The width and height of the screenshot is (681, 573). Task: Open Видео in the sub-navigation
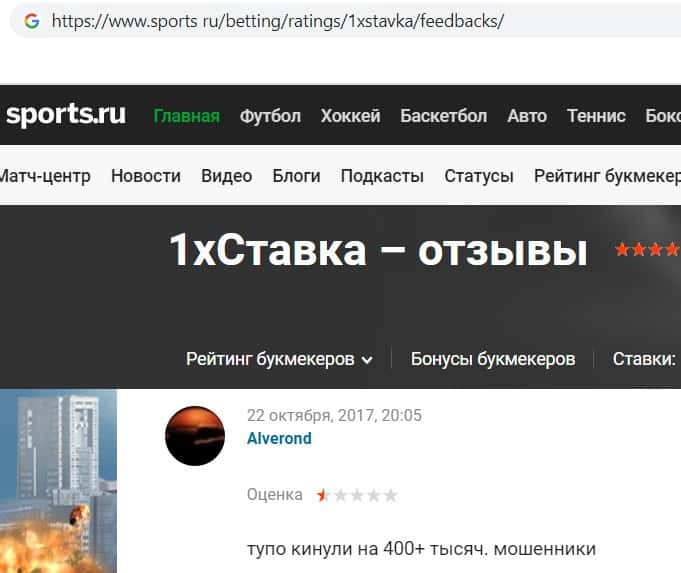(x=227, y=176)
